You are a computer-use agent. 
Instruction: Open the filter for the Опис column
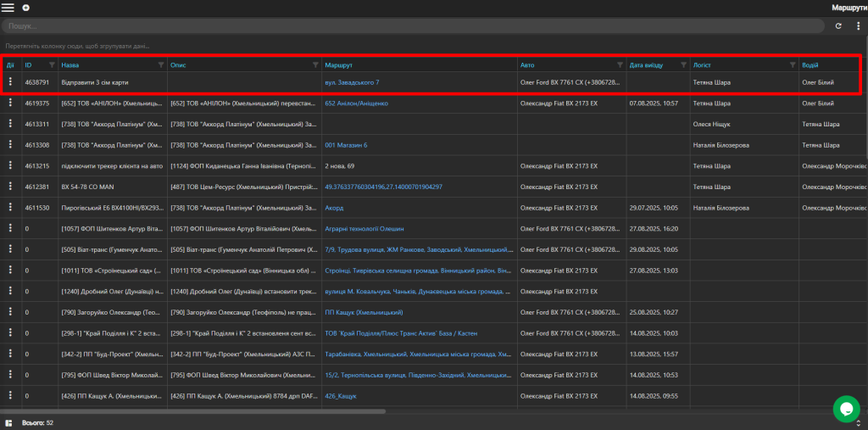[316, 64]
